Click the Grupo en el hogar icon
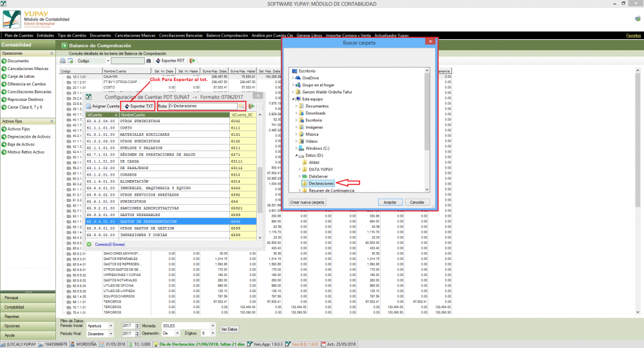The image size is (644, 348). (298, 85)
